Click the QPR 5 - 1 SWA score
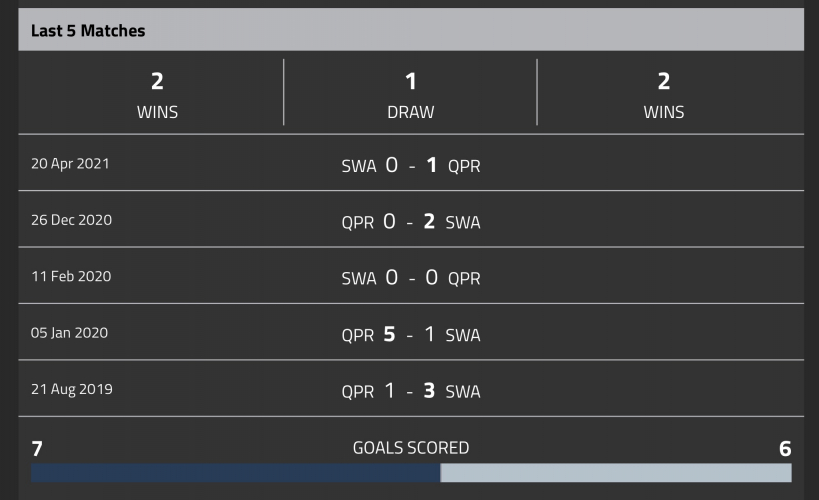This screenshot has width=819, height=500. [411, 334]
